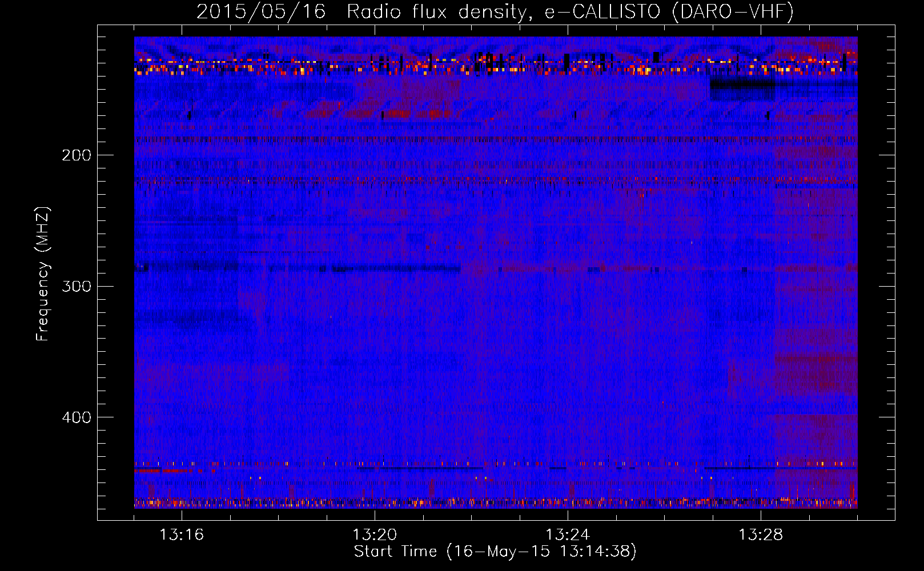Click the date '2015/05/16' in the title

(261, 11)
